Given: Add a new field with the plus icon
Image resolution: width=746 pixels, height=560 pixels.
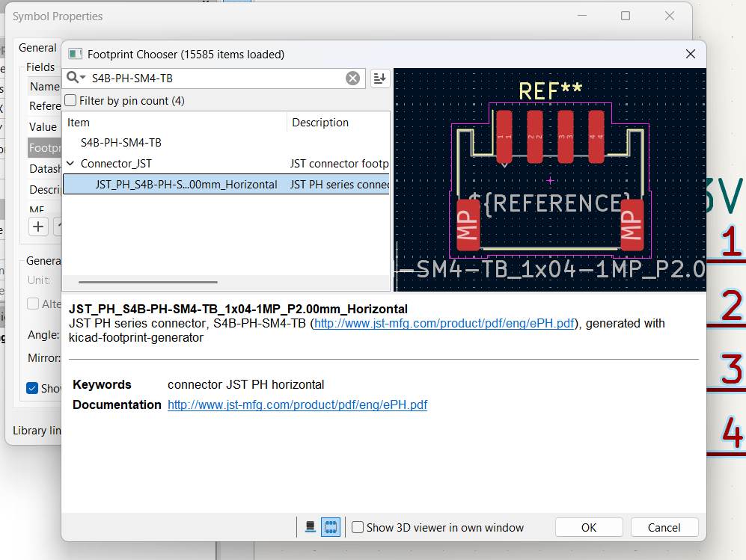Looking at the screenshot, I should coord(37,227).
